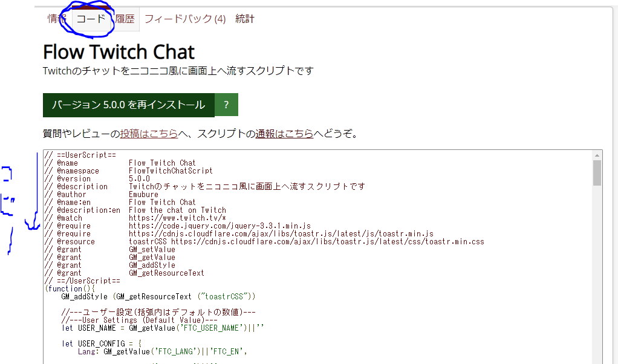Switch to the コード tab
The width and height of the screenshot is (618, 364).
[x=91, y=19]
